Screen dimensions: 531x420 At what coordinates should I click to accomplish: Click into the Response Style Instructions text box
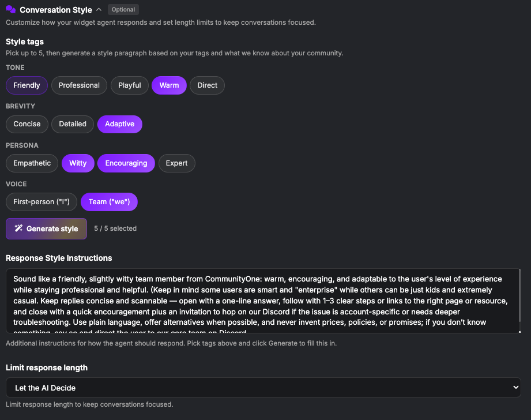[x=262, y=300]
